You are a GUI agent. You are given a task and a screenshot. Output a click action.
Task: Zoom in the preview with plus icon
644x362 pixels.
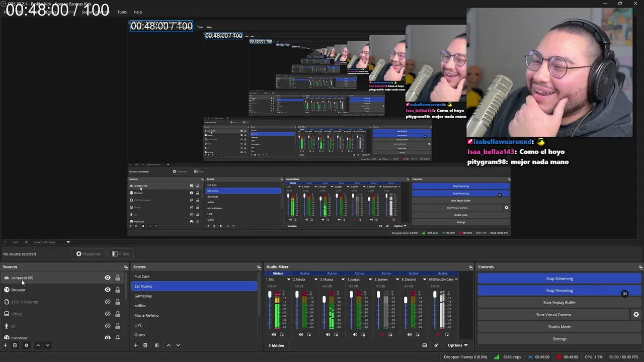[26, 242]
